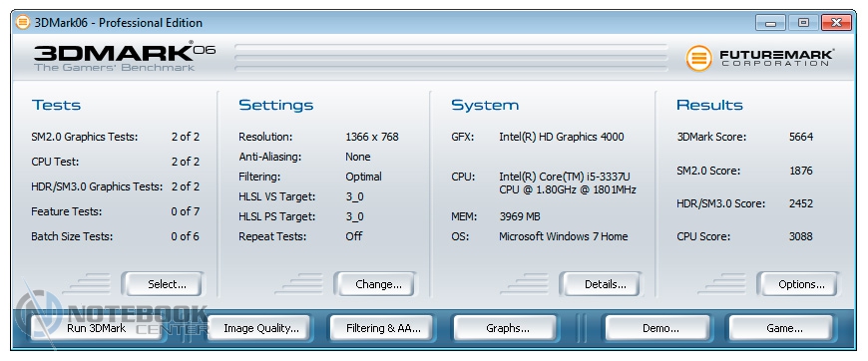
Task: Open the Select tests dialog
Action: point(163,284)
